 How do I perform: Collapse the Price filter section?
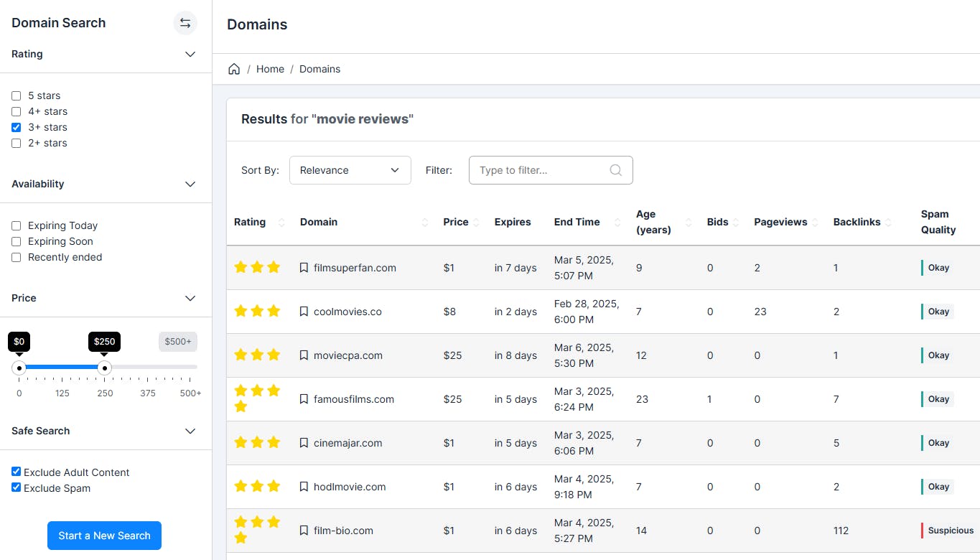pos(190,299)
